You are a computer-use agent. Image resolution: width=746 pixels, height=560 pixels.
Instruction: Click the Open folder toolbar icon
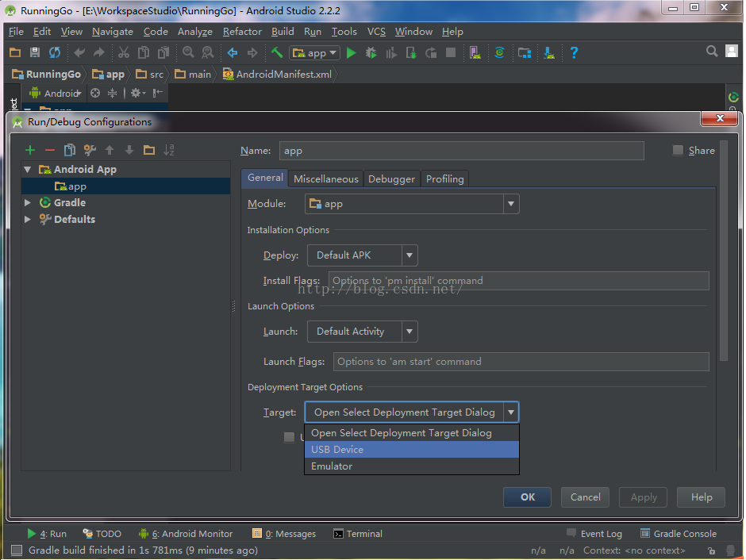point(15,52)
